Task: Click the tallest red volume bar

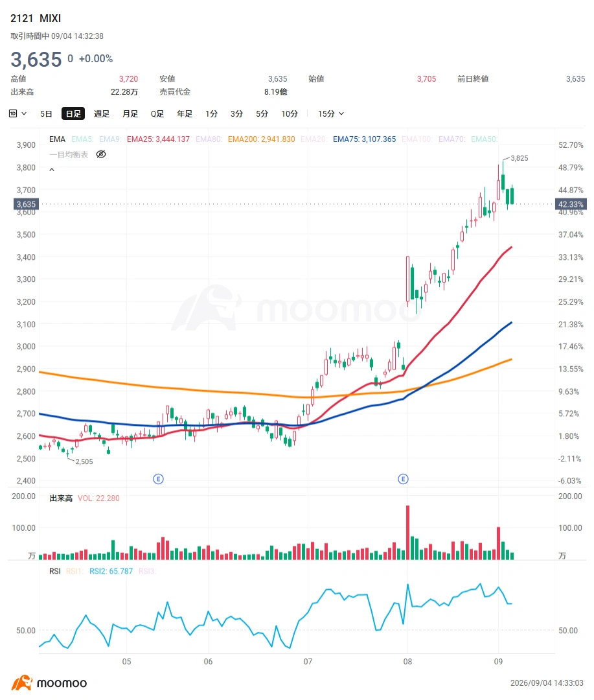Action: pos(407,532)
